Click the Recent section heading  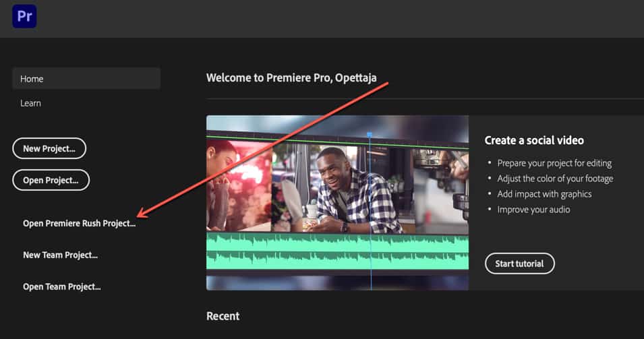tap(223, 316)
